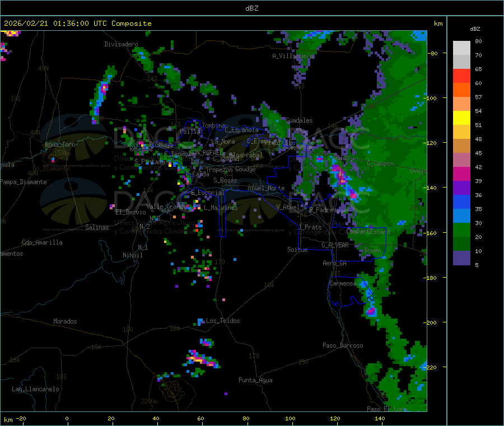This screenshot has width=504, height=426.
Task: Click the slate purple 5–10 dBZ legend swatch
Action: pos(461,258)
